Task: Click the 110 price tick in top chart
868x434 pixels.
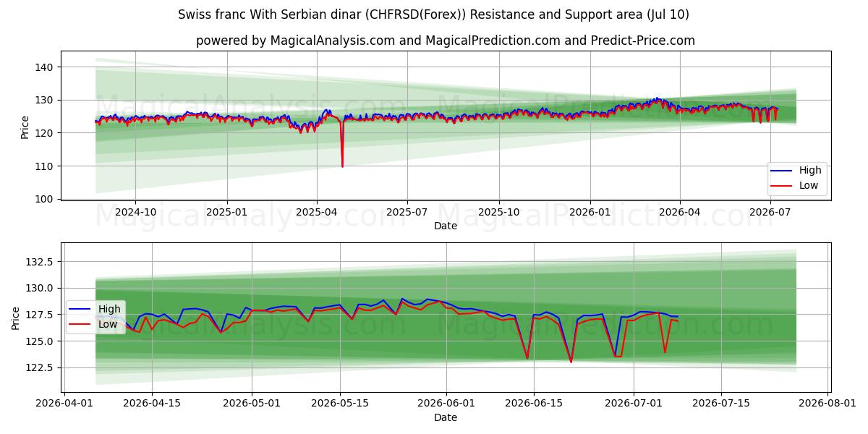Action: pyautogui.click(x=45, y=166)
